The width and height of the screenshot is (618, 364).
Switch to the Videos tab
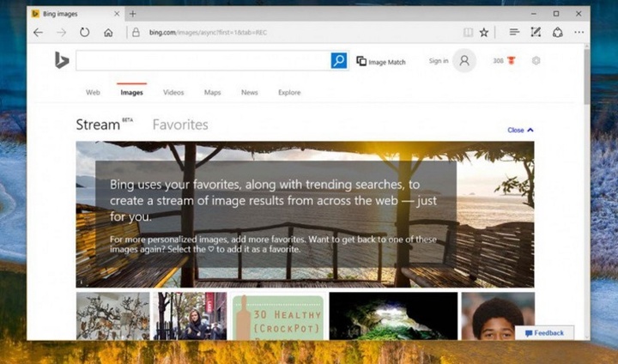[x=173, y=93]
